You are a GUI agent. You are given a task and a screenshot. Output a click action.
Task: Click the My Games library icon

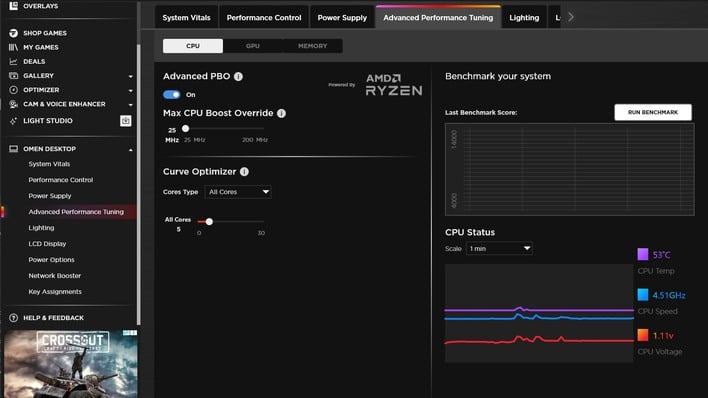[14, 47]
